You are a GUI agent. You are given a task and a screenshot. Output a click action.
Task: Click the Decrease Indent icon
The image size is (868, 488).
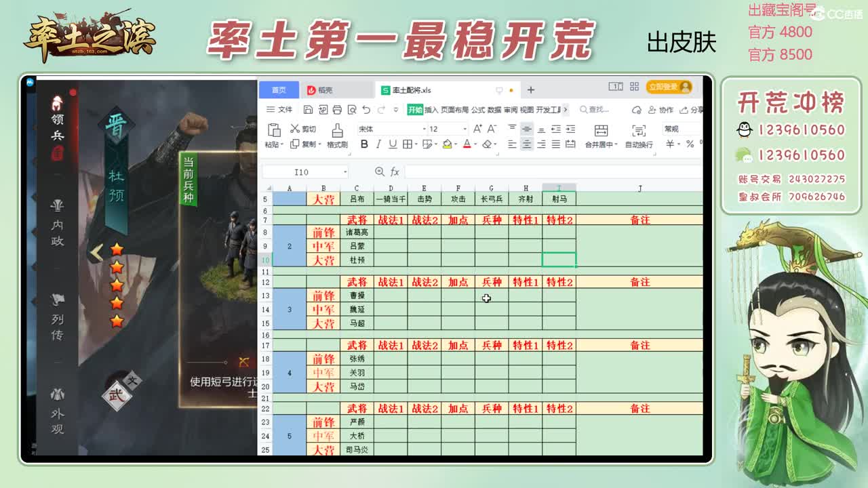[x=556, y=129]
